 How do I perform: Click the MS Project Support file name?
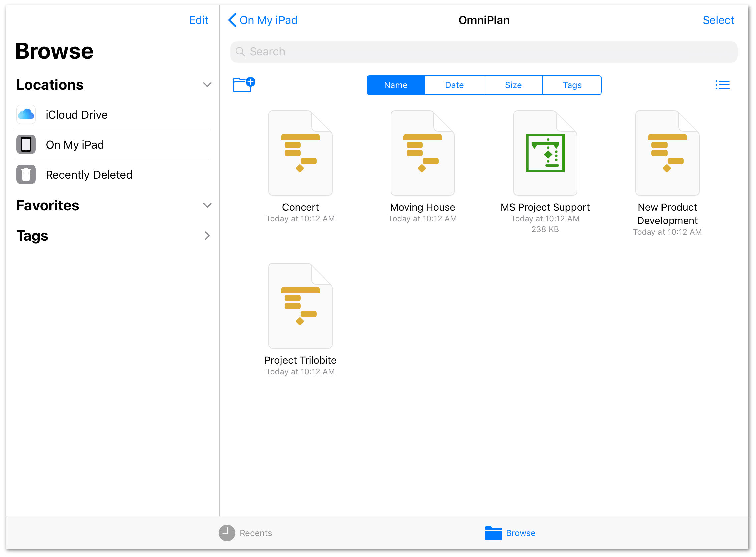tap(545, 207)
